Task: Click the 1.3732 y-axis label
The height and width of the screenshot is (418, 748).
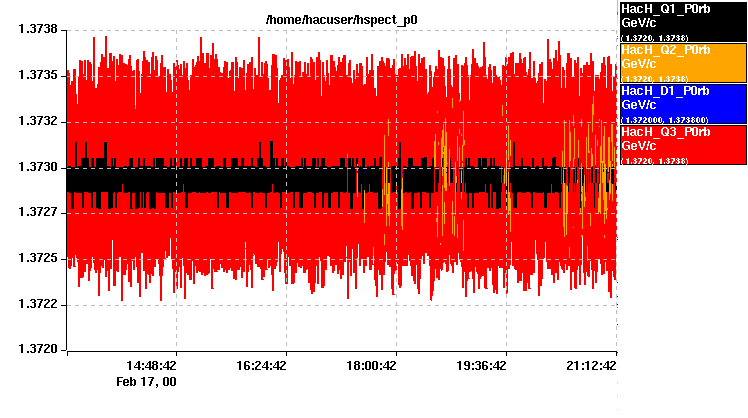Action: (x=37, y=122)
